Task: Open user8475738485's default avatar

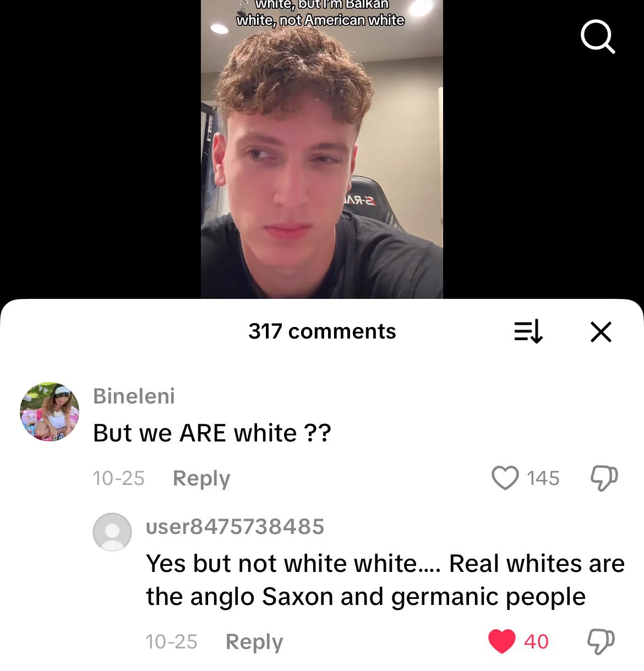Action: coord(112,532)
